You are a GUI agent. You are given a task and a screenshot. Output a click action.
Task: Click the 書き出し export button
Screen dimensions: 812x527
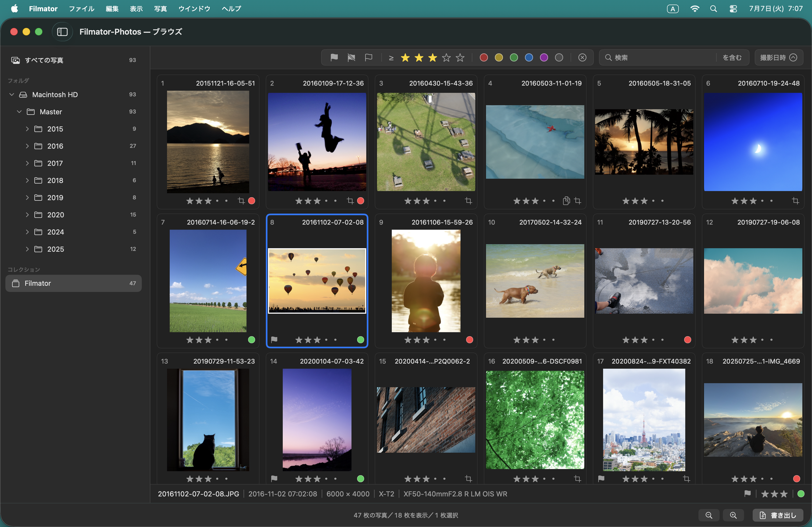tap(778, 515)
